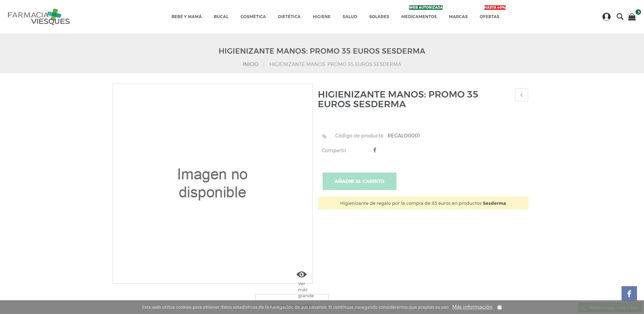The width and height of the screenshot is (644, 314).
Task: View larger image eye icon
Action: point(302,274)
